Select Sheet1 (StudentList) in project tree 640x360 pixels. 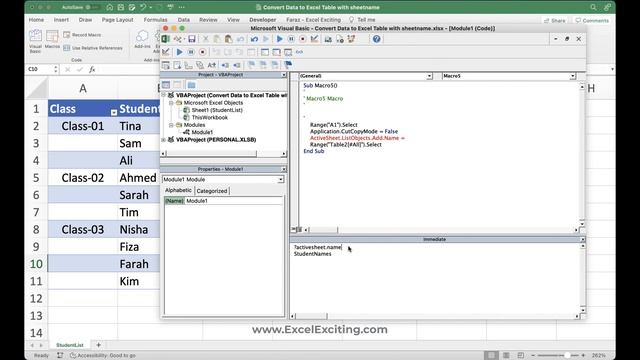coord(217,110)
